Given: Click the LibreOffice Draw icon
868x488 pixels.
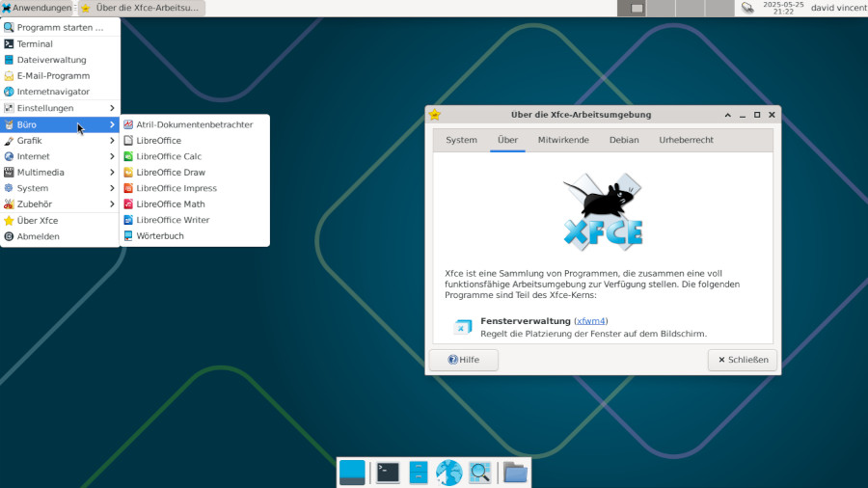Looking at the screenshot, I should [128, 172].
